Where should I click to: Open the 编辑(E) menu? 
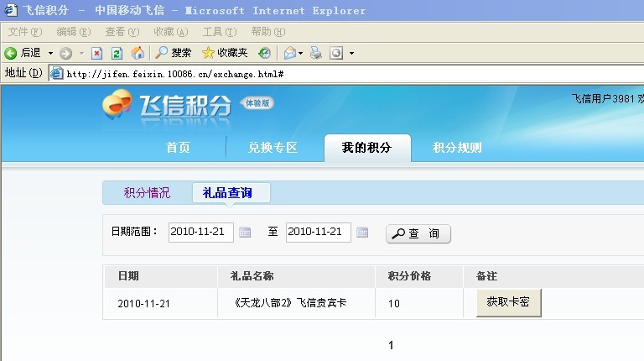(74, 32)
